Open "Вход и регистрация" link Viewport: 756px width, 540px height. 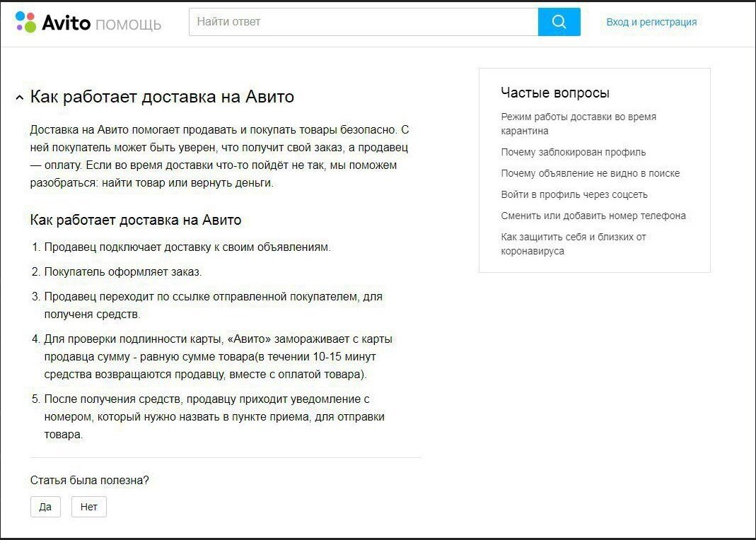pos(651,22)
